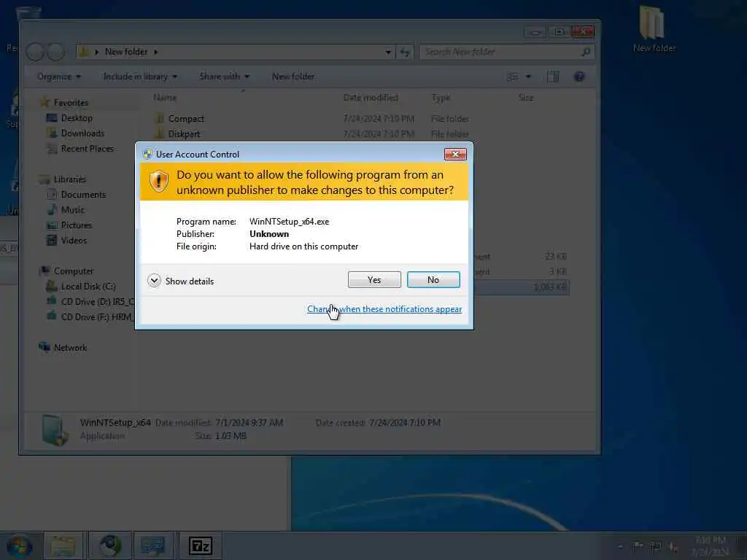
Task: Click the UAC warning shield icon
Action: pos(158,182)
